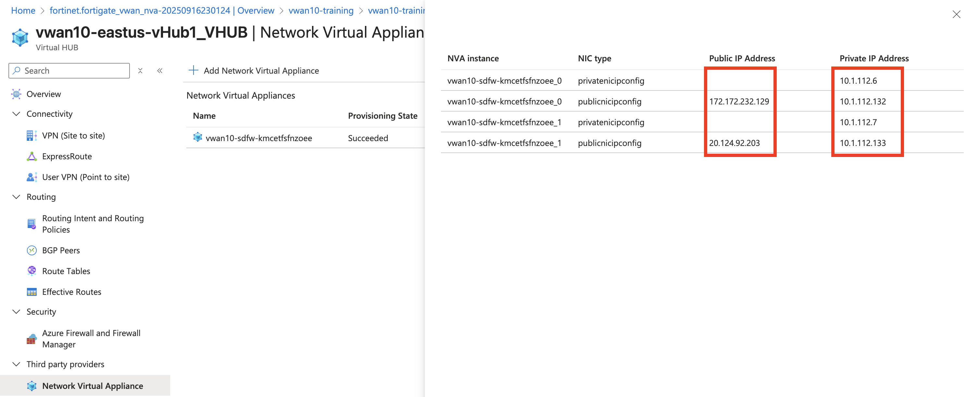This screenshot has width=980, height=397.
Task: Select private IP 10.1.112.6
Action: point(858,80)
